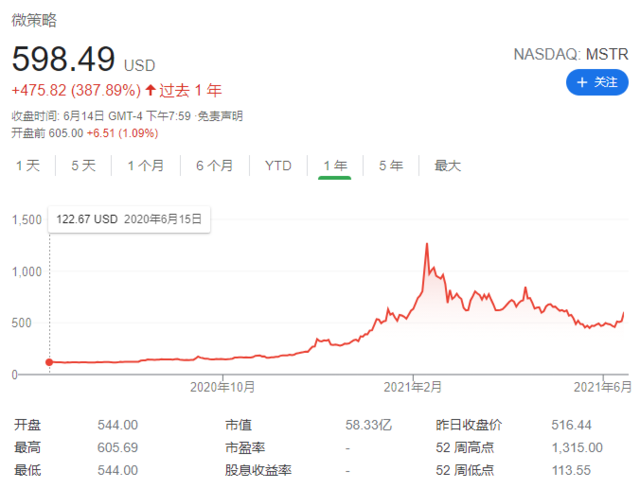Click the 2020年10月 axis label
This screenshot has height=489, width=640.
point(222,387)
